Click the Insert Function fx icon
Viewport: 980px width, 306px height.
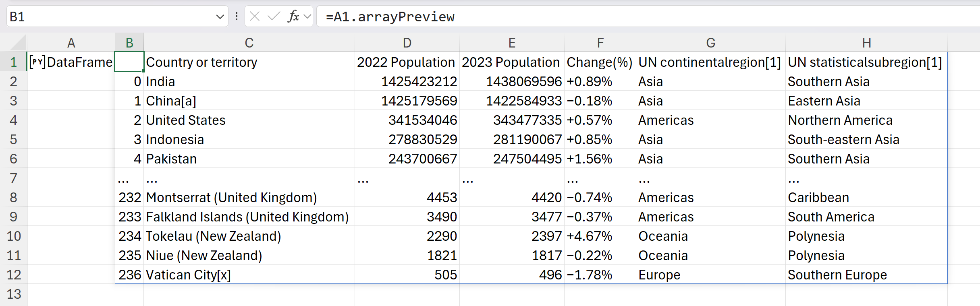[293, 17]
